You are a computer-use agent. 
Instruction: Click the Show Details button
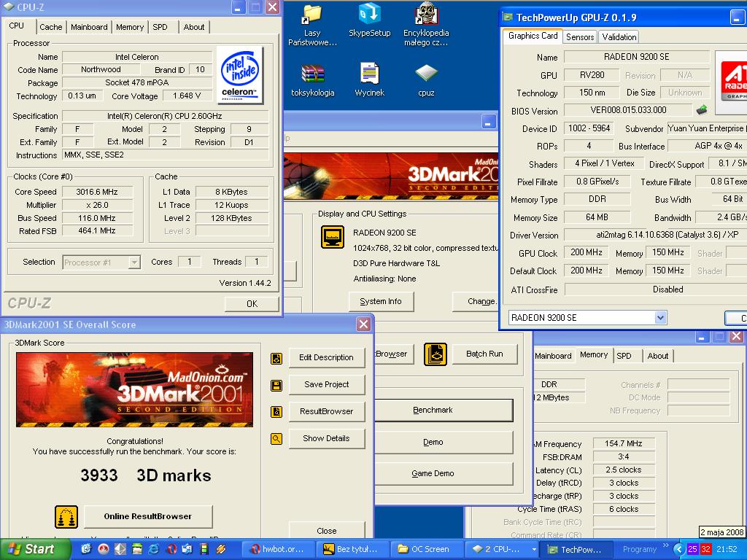326,438
